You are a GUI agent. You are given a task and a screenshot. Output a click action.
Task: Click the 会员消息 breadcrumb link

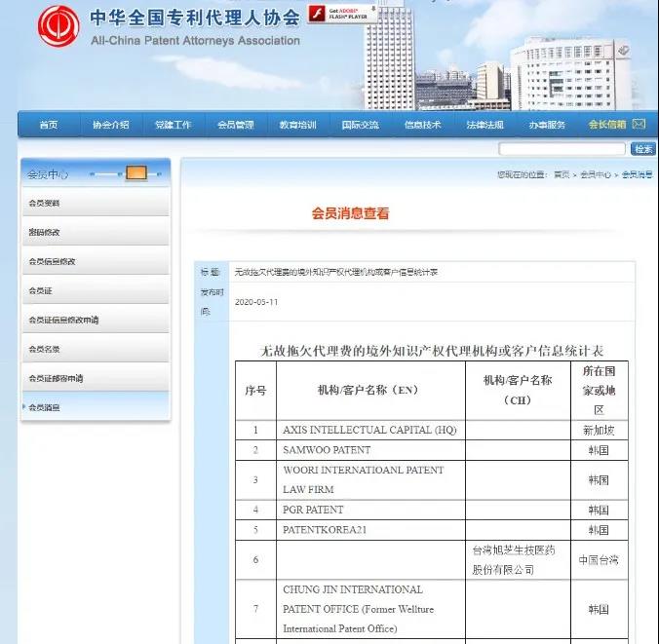point(637,174)
